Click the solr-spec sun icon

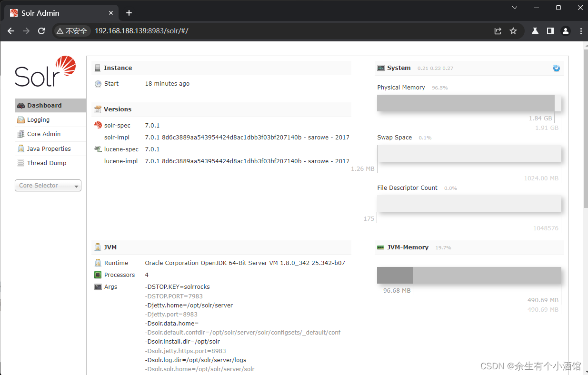(98, 125)
